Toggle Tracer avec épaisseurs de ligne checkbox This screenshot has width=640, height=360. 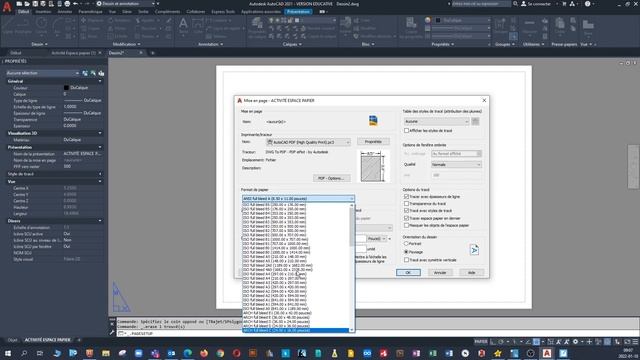pyautogui.click(x=407, y=196)
